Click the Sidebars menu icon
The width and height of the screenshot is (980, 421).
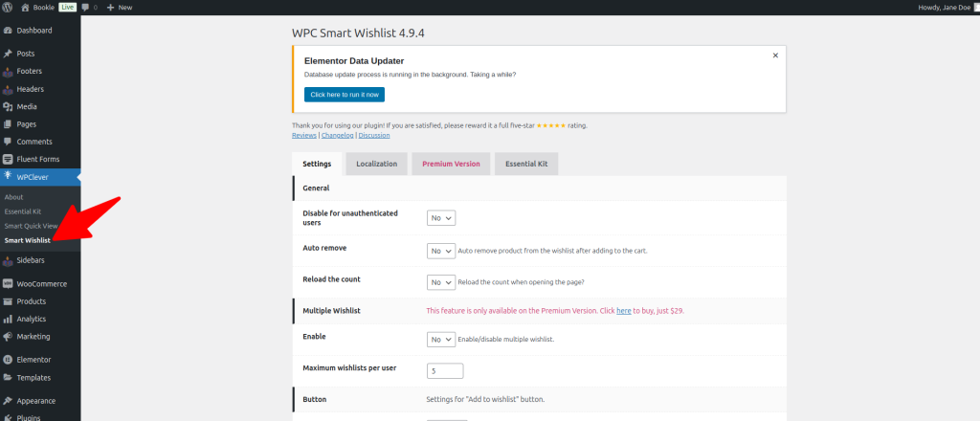click(8, 260)
